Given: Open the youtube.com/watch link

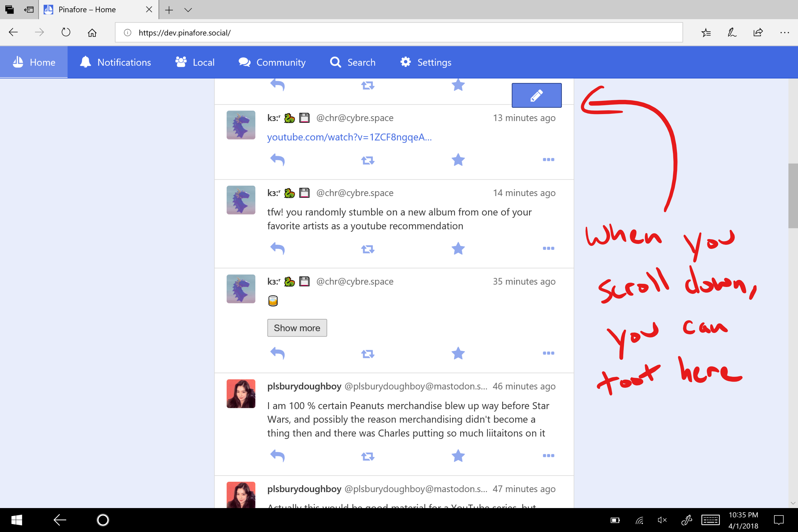Looking at the screenshot, I should 349,137.
